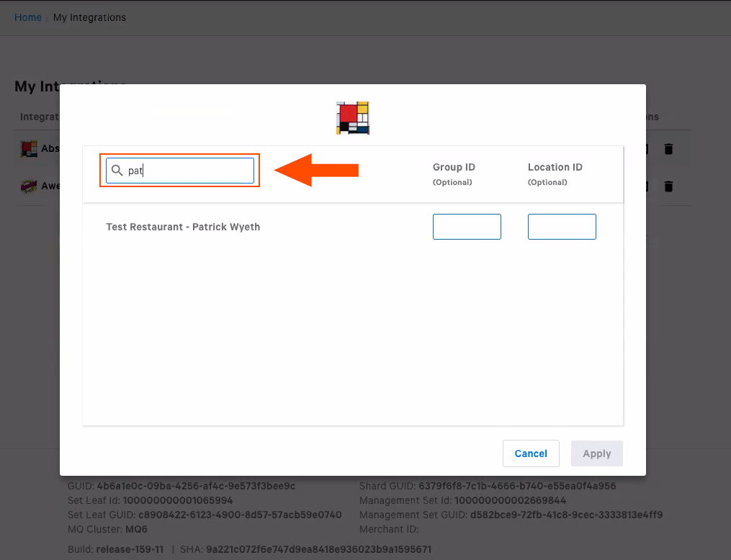Image resolution: width=731 pixels, height=560 pixels.
Task: Apply the location ID changes
Action: pos(596,453)
